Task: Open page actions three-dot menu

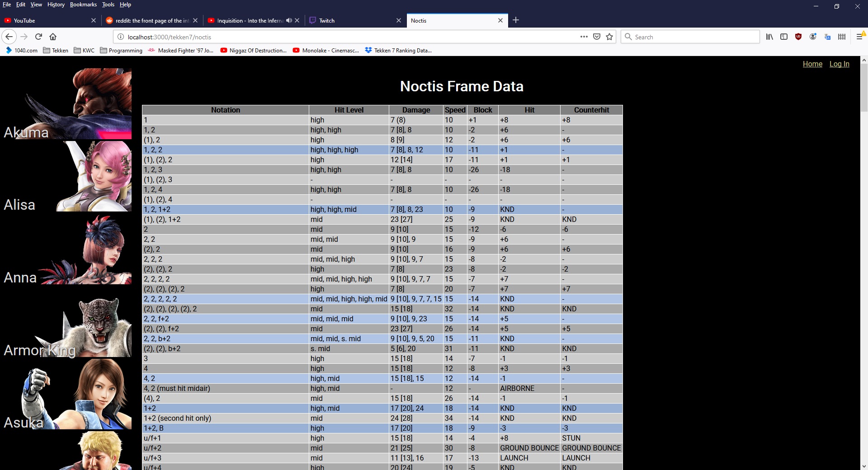Action: click(584, 37)
